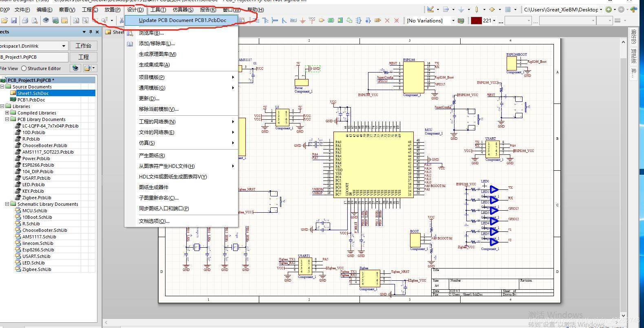Click the vertical scrollbar of schematic view

coord(623,179)
